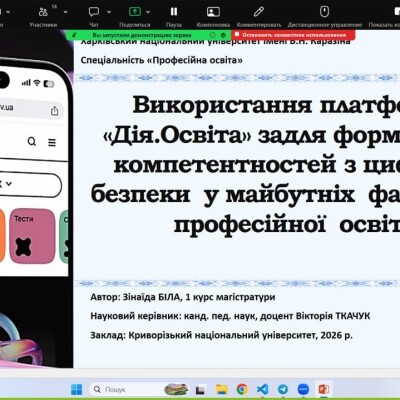Open the Zoom participants panel
This screenshot has width=400, height=400.
click(x=43, y=16)
